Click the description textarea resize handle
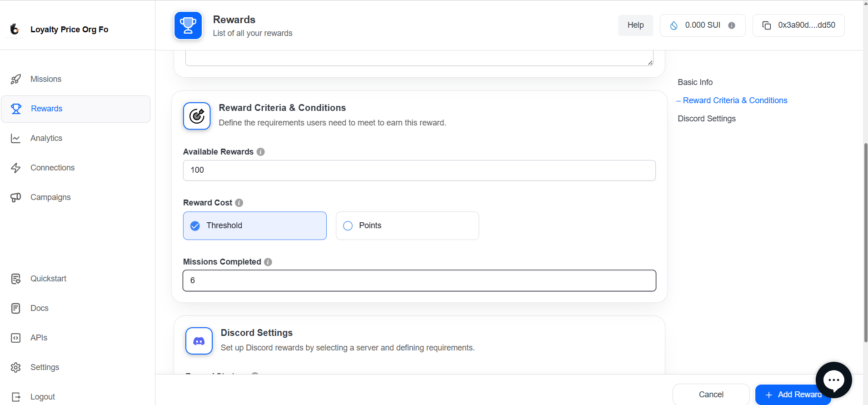 click(650, 63)
